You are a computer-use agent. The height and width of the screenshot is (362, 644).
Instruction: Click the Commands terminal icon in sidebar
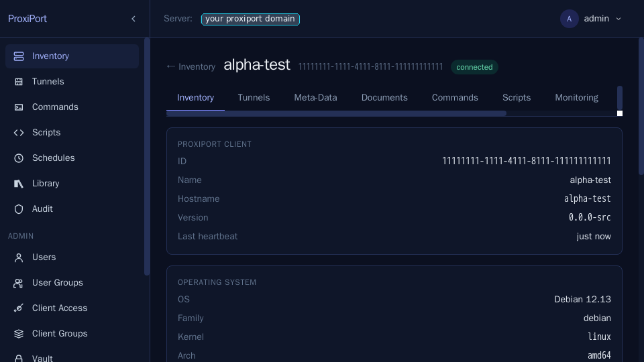pyautogui.click(x=19, y=107)
